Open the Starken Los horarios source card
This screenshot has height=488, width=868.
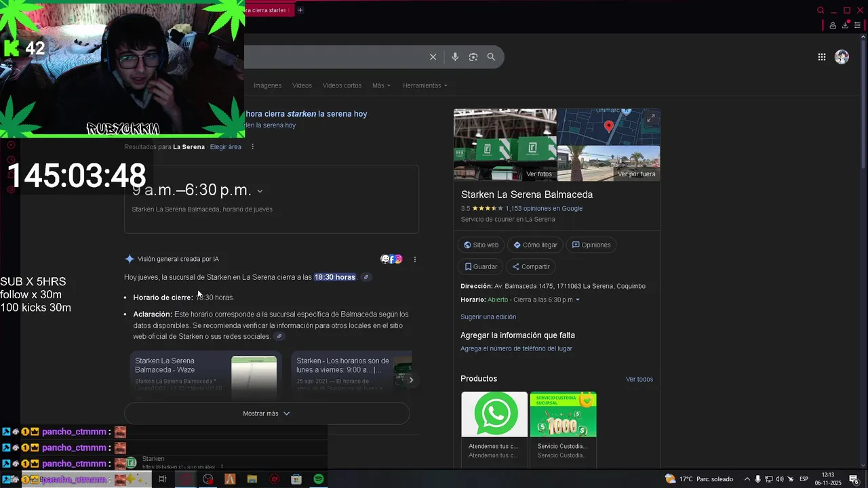coord(351,373)
